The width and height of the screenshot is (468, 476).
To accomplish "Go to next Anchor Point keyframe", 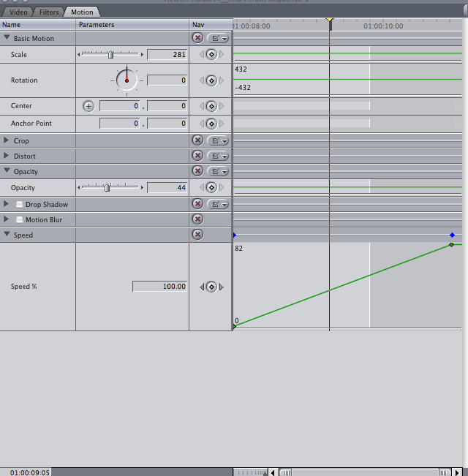I will (222, 124).
